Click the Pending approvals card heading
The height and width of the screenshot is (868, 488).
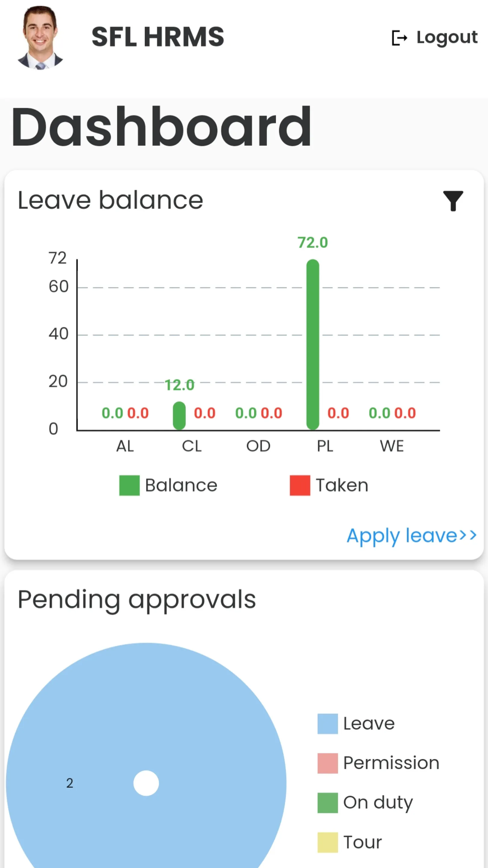(x=137, y=599)
